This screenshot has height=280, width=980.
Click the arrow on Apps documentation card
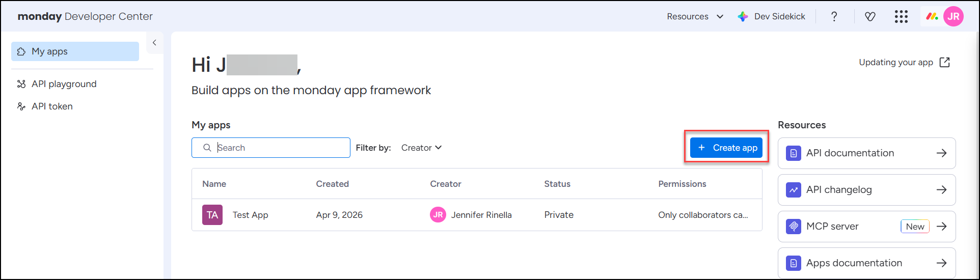coord(941,263)
